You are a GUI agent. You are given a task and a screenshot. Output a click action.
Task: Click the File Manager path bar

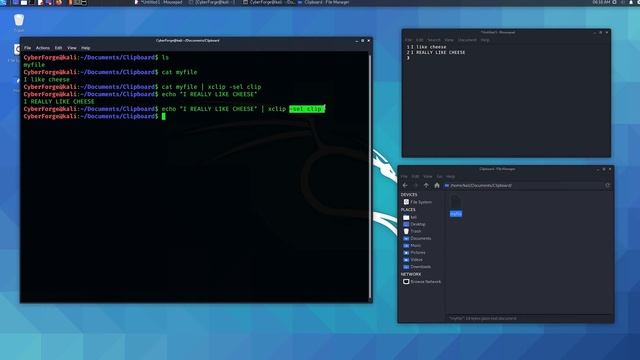click(523, 185)
